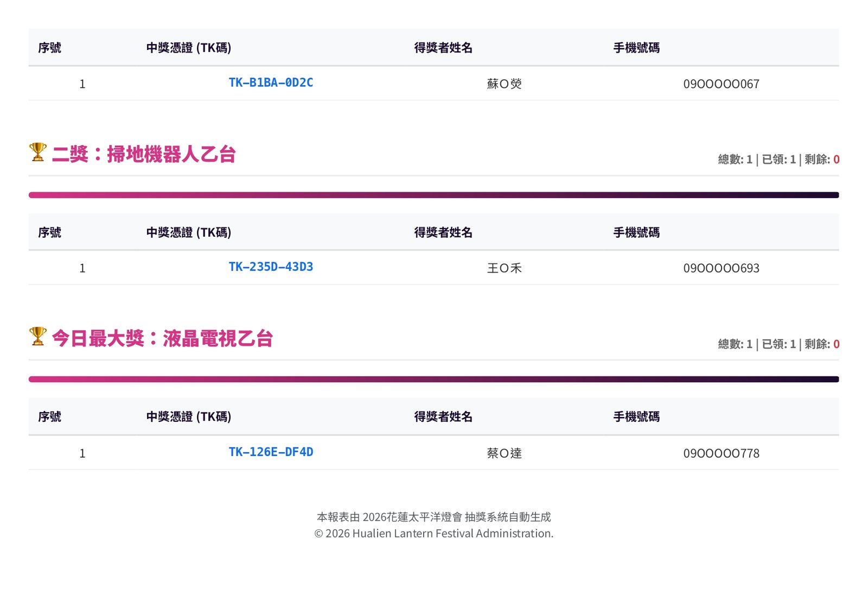The height and width of the screenshot is (614, 868).
Task: Click 手機號碼 column header in 液晶電視 table
Action: click(636, 416)
